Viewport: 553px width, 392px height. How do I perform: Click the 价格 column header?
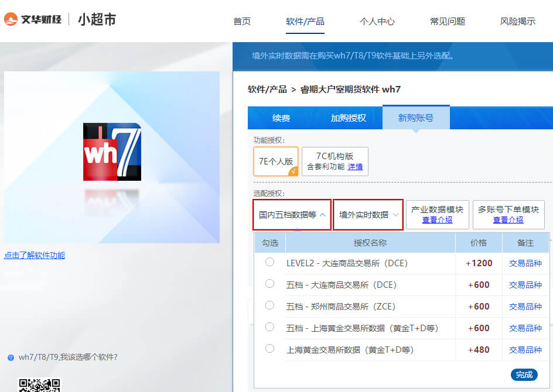(479, 243)
